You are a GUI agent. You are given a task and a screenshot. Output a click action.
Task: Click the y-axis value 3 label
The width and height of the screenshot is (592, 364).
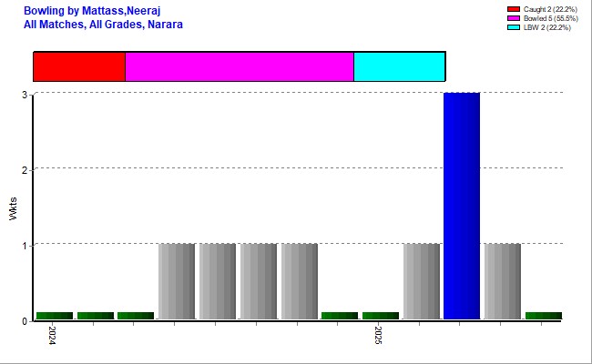(25, 94)
